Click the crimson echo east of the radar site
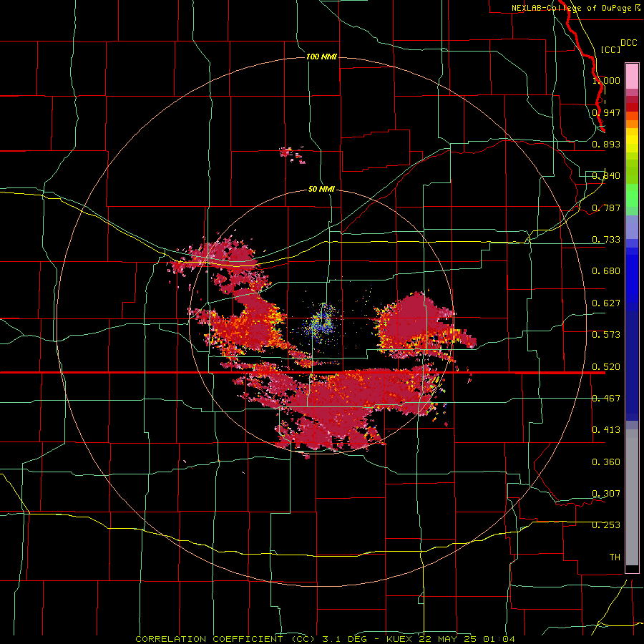The image size is (644, 644). pos(419,323)
